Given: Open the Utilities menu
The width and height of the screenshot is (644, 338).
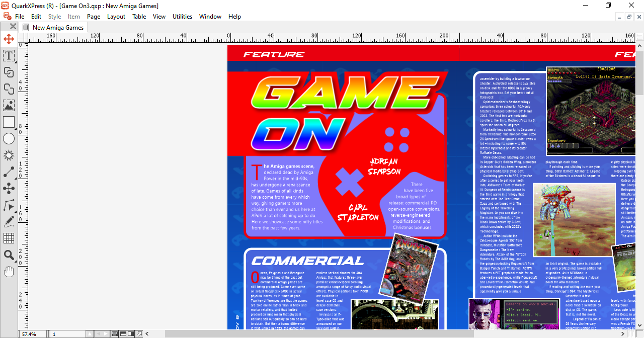Looking at the screenshot, I should click(x=182, y=16).
